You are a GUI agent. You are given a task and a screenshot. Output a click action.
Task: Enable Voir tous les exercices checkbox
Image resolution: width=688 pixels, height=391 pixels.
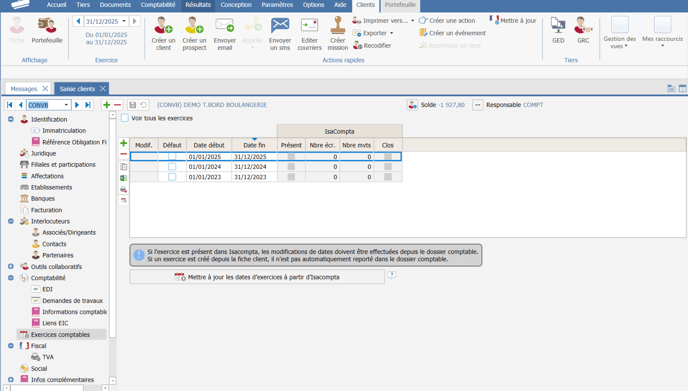[x=125, y=118]
